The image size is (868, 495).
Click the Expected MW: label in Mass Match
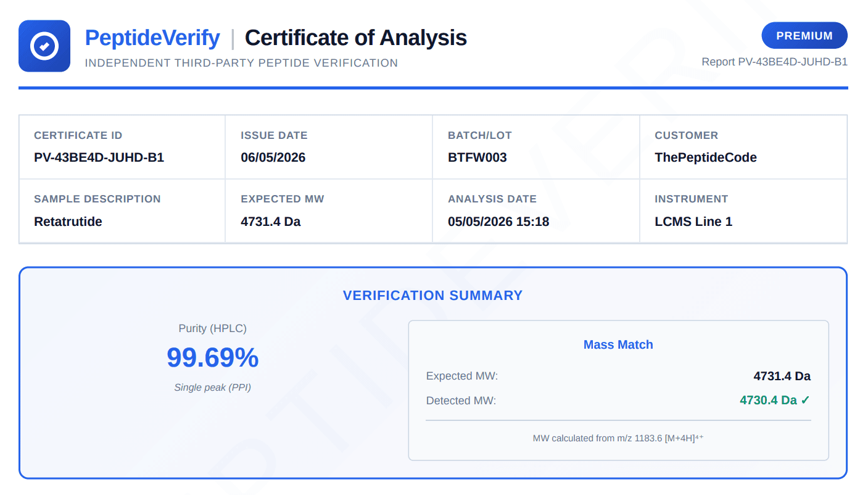point(462,376)
